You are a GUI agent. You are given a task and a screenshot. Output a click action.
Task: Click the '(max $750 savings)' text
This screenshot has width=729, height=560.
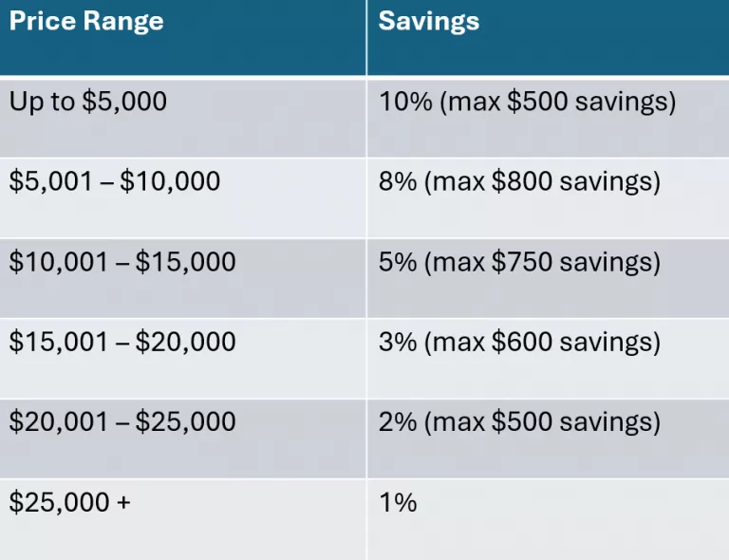click(542, 261)
